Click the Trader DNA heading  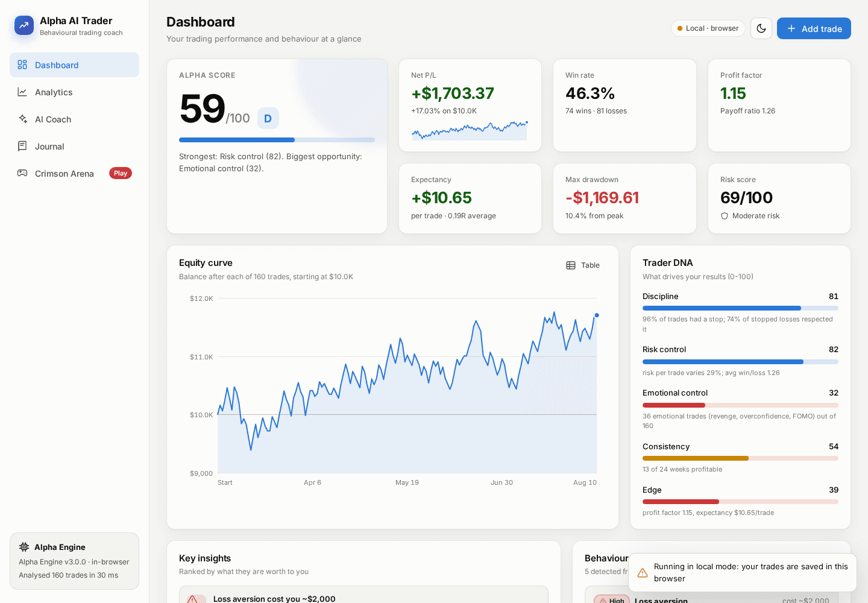coord(668,263)
